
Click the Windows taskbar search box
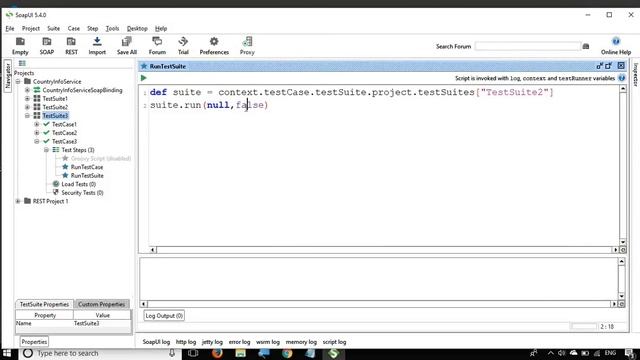pyautogui.click(x=100, y=353)
